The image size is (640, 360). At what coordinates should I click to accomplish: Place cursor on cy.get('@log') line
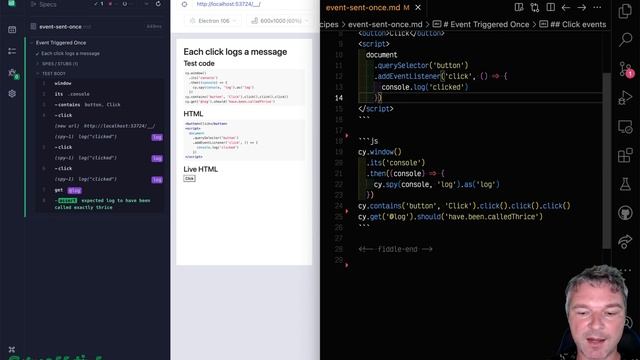pyautogui.click(x=450, y=217)
